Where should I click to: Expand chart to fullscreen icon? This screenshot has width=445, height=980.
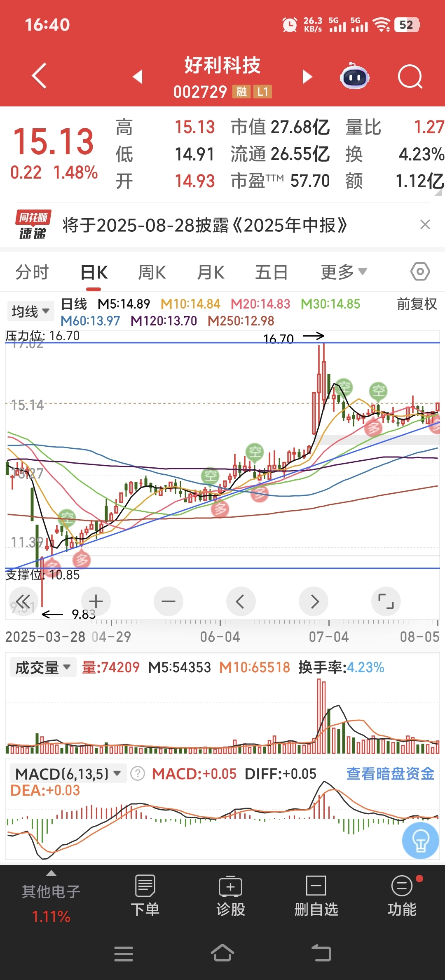pyautogui.click(x=386, y=601)
